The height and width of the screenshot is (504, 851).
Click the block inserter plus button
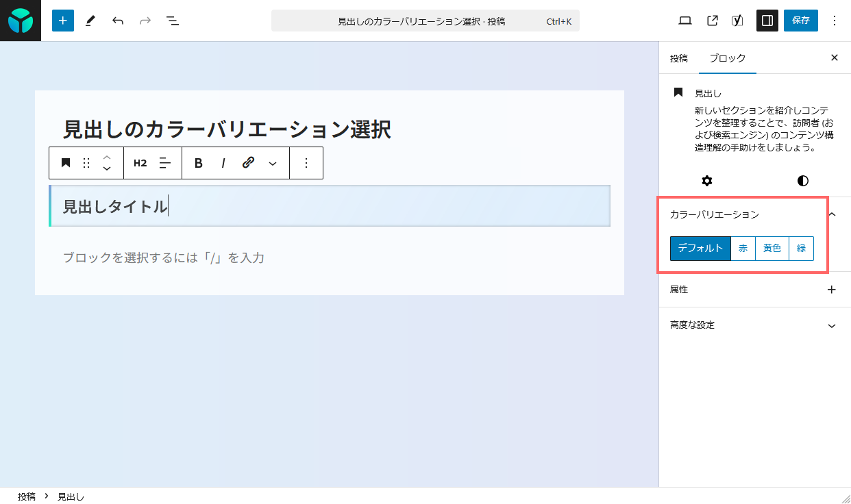pos(62,21)
